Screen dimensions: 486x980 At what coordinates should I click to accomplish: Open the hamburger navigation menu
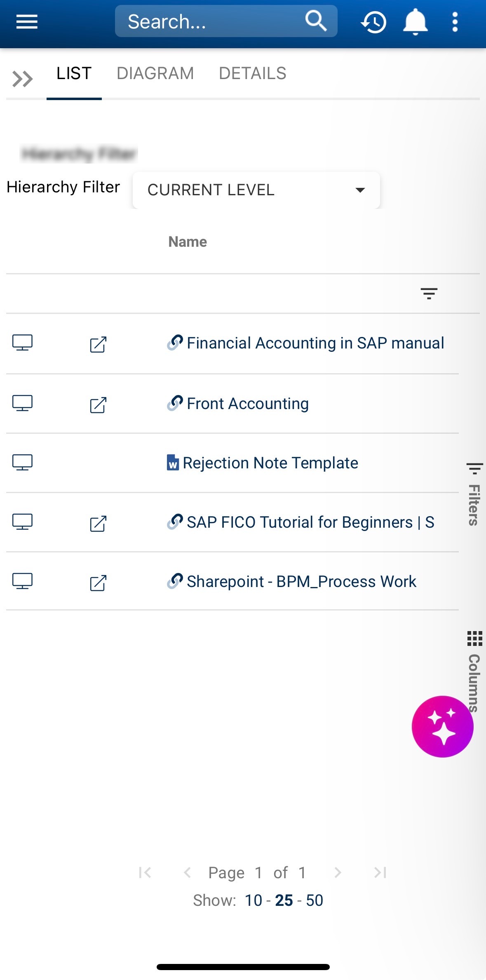27,22
